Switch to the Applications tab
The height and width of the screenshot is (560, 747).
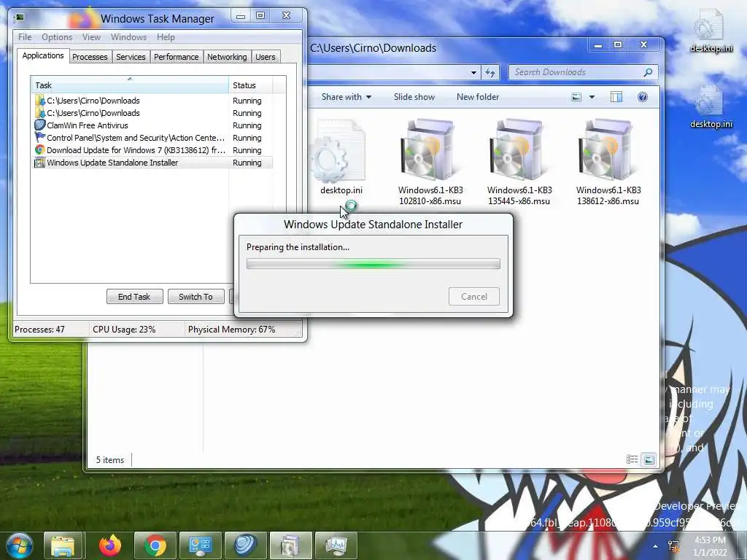[43, 55]
